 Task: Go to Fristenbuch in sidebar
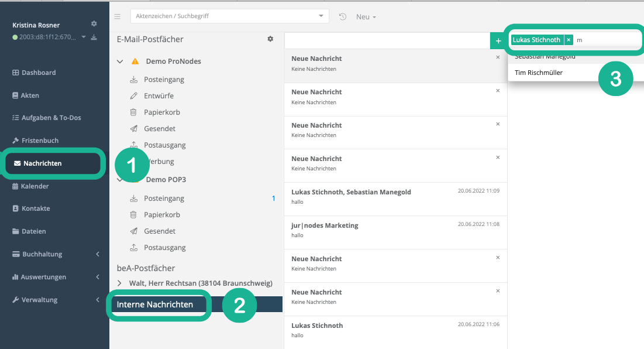(x=40, y=141)
